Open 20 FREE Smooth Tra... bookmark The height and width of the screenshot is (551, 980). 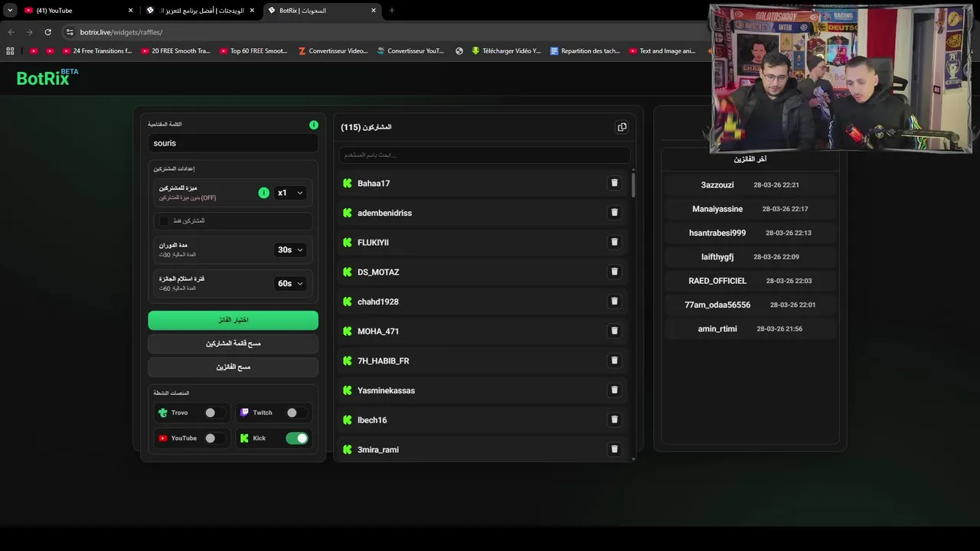pyautogui.click(x=175, y=51)
